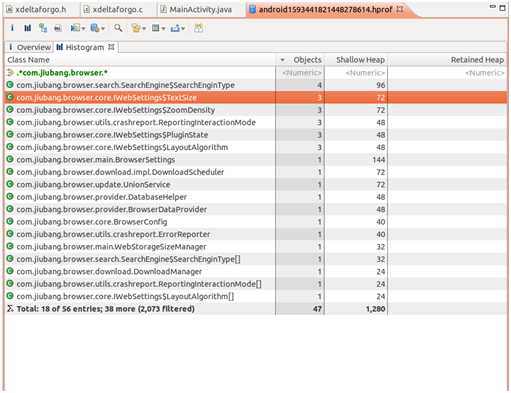The image size is (511, 393).
Task: Click class icon of SearchEngine$SearchEnginType row
Action: [x=10, y=85]
